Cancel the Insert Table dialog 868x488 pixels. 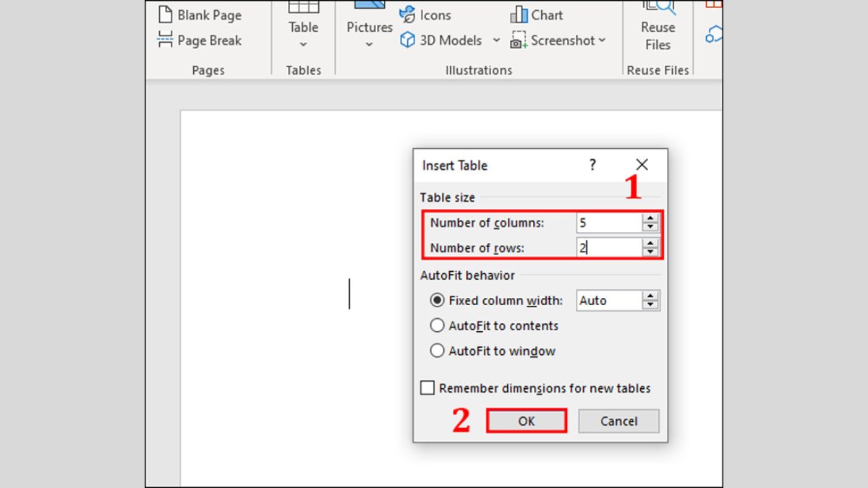tap(618, 421)
